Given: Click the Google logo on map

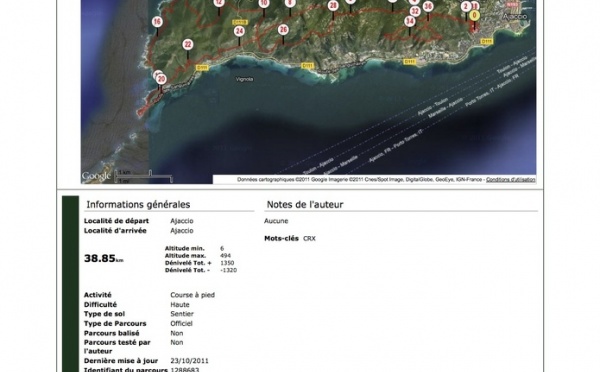Looking at the screenshot, I should [x=96, y=176].
